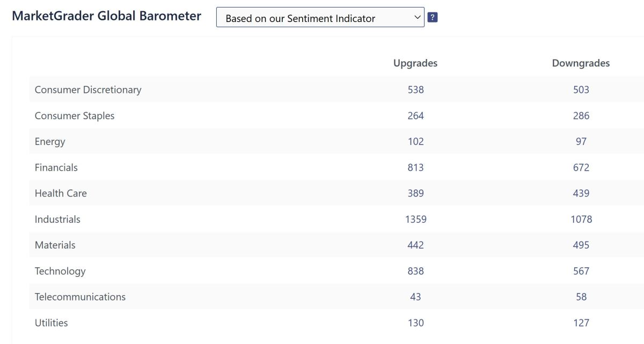Select the Consumer Staples sector
The image size is (644, 344).
(75, 116)
